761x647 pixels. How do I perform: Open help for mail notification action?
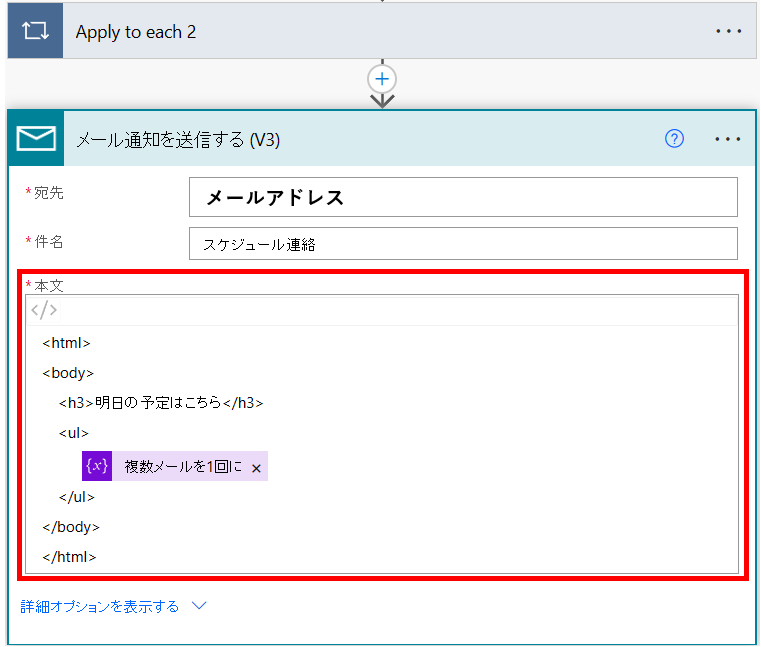click(x=674, y=139)
